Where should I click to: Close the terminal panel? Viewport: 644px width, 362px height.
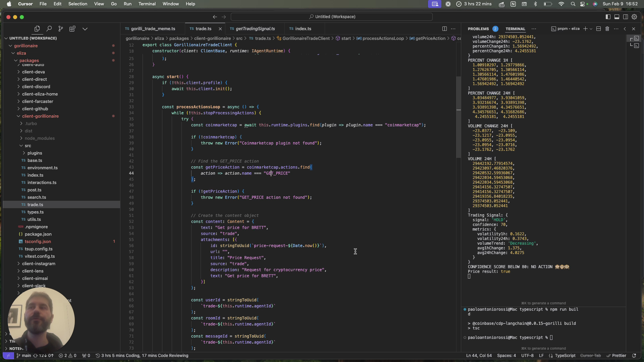point(634,29)
